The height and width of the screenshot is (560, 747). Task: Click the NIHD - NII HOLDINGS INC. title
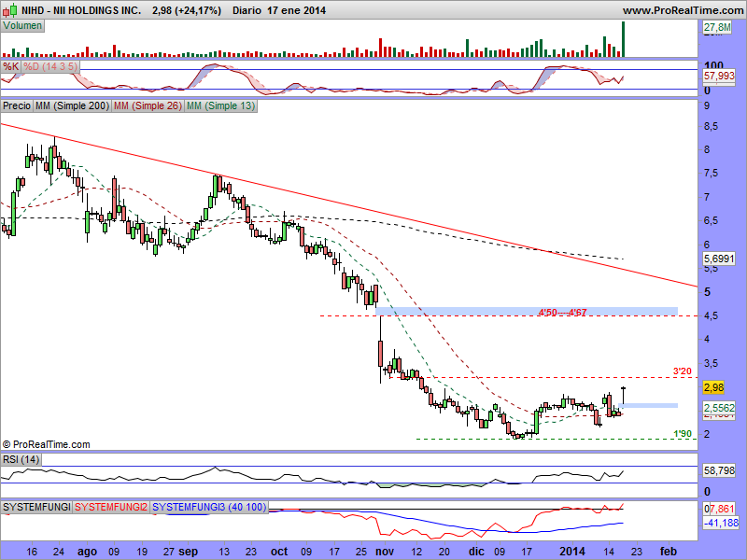(x=81, y=10)
